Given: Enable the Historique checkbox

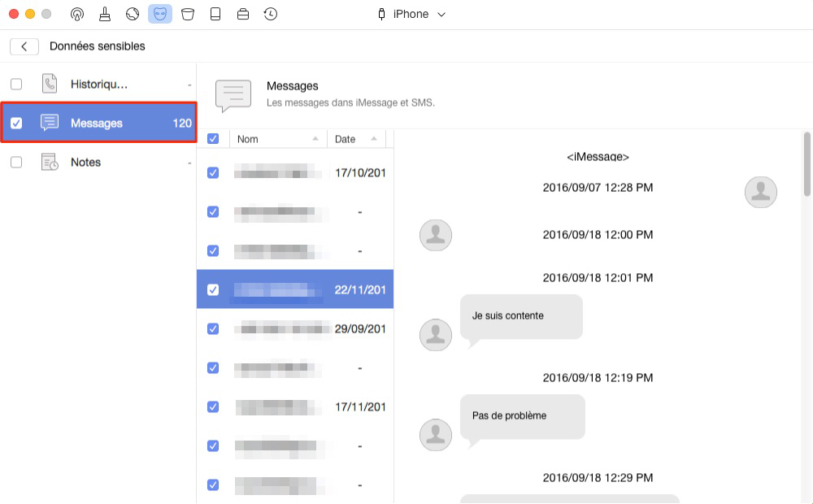Looking at the screenshot, I should 16,84.
